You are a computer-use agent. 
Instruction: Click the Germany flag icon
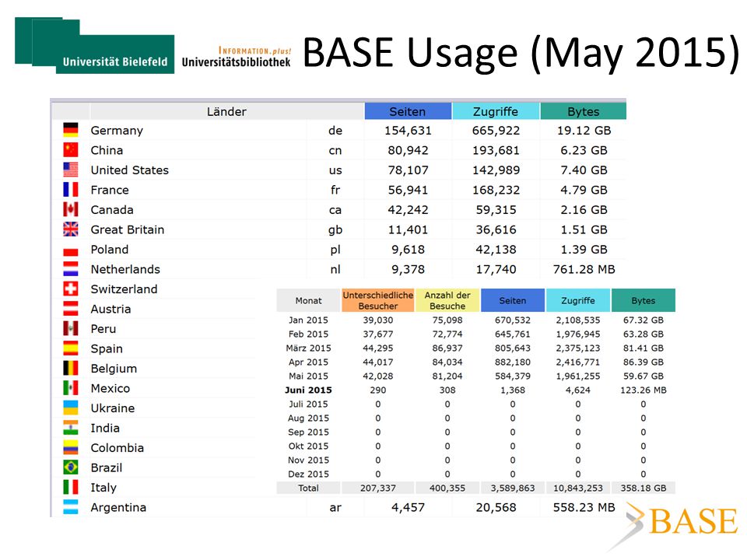click(71, 130)
